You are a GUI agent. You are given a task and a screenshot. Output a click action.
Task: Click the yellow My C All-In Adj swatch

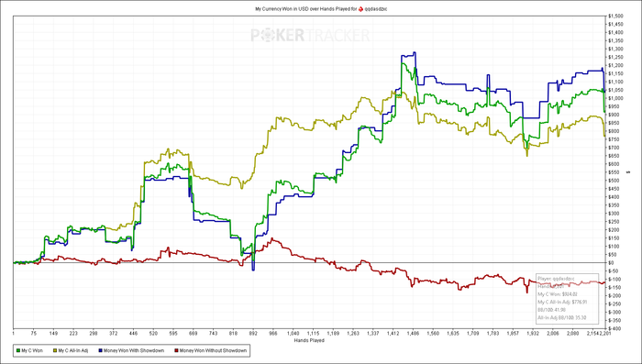[55, 350]
